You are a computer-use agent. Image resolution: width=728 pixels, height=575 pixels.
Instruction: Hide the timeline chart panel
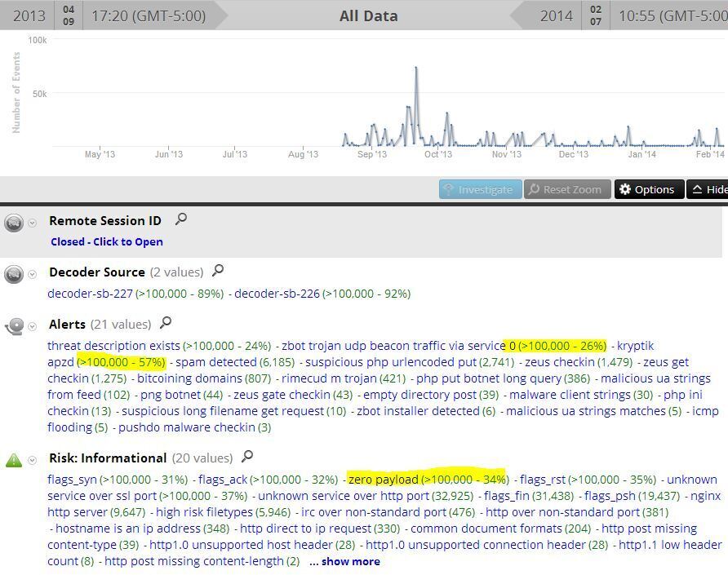(x=707, y=189)
